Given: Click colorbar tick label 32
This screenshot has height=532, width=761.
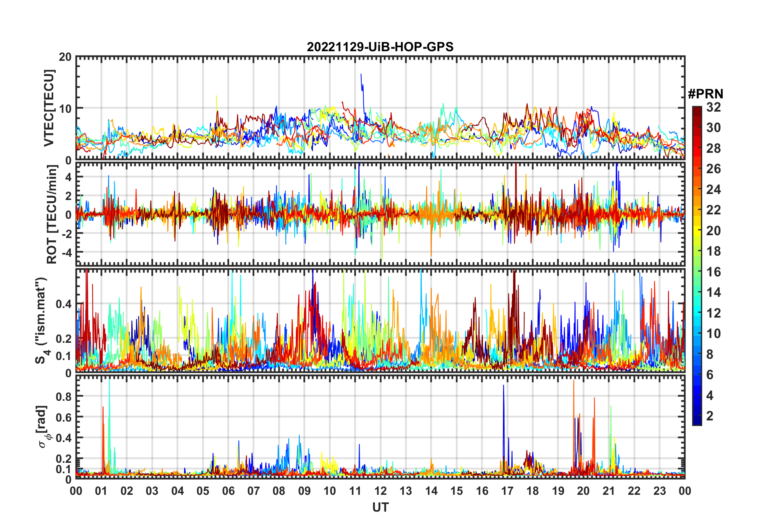Looking at the screenshot, I should (x=713, y=107).
